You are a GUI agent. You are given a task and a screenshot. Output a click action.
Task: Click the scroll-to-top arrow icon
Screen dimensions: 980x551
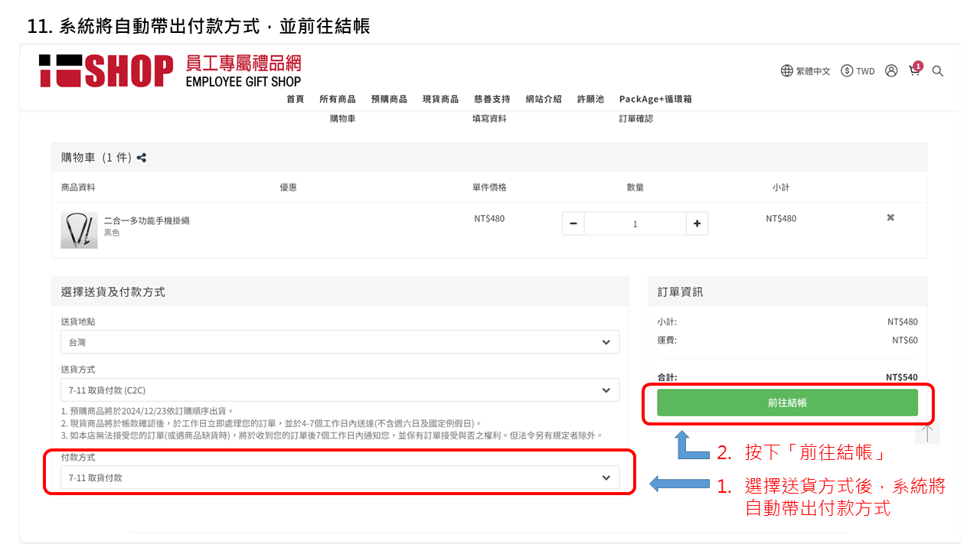click(927, 433)
